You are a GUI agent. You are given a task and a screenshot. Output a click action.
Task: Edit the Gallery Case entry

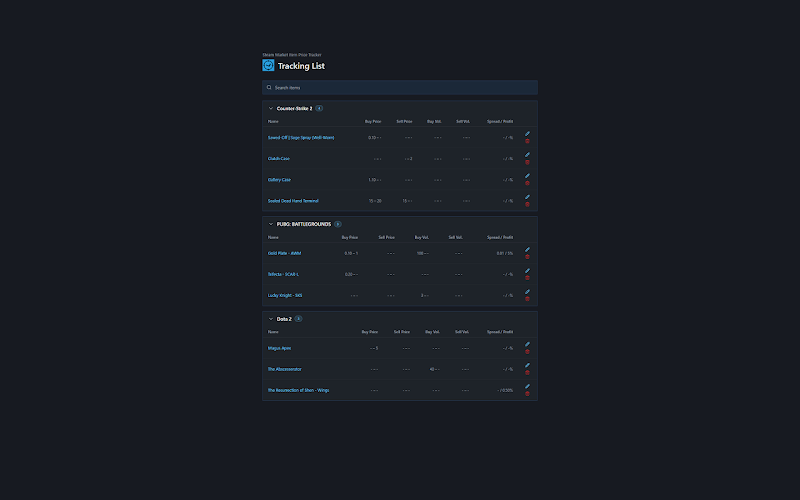pyautogui.click(x=527, y=176)
